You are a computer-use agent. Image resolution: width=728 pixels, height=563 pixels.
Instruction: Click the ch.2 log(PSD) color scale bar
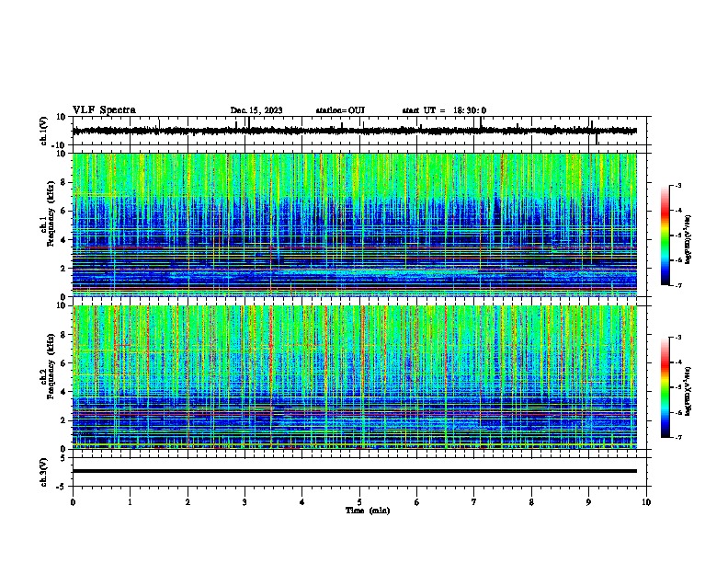665,387
